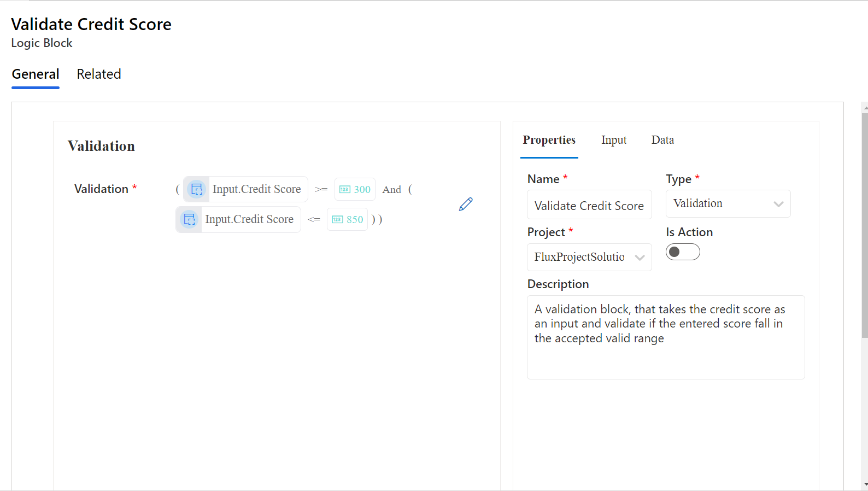The width and height of the screenshot is (868, 491).
Task: Click the vertical scrollbar thumb
Action: (x=865, y=225)
